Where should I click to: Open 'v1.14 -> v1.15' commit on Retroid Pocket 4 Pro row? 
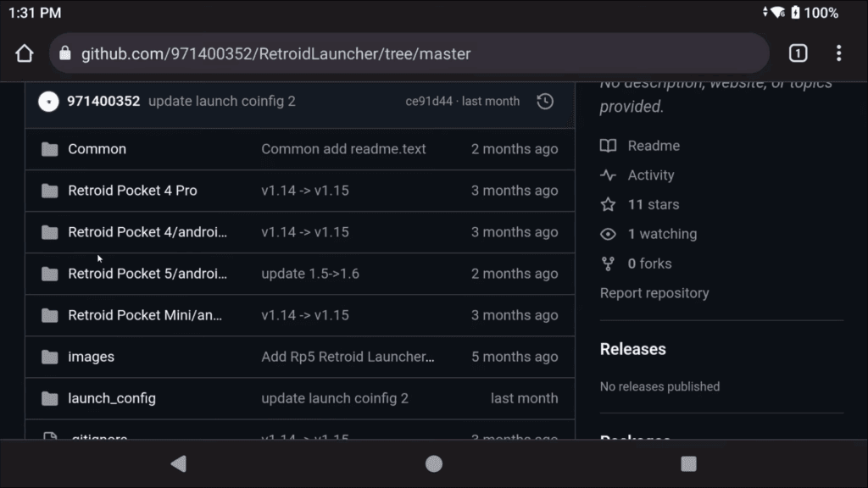tap(305, 191)
